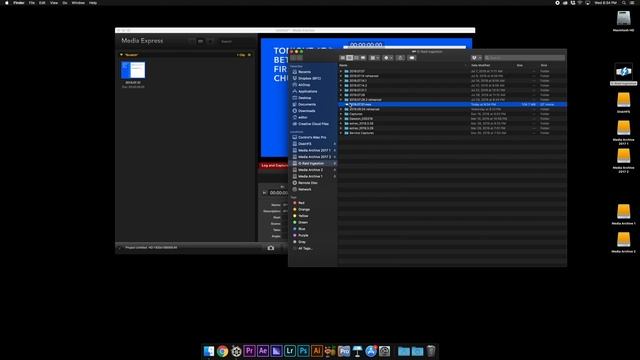Open Finder arrange-by dropdown
The height and width of the screenshot is (360, 640).
point(374,58)
